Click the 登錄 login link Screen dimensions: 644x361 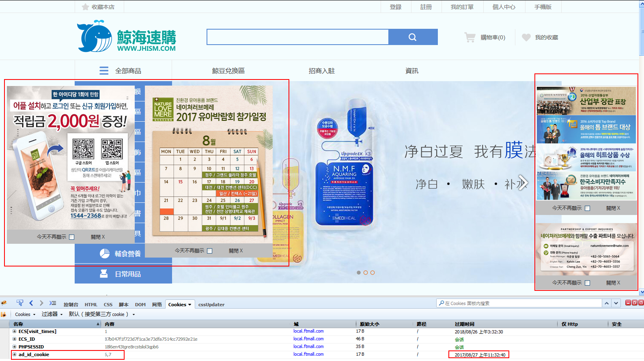coord(396,7)
